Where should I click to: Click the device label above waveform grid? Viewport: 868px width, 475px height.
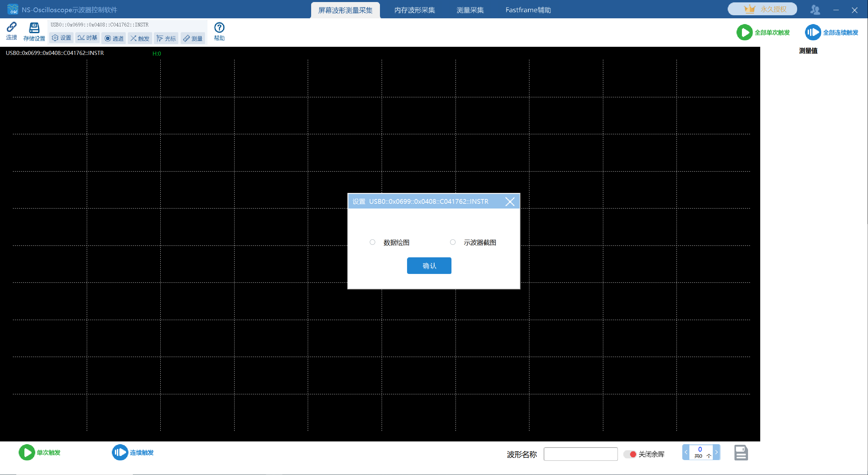(x=55, y=53)
